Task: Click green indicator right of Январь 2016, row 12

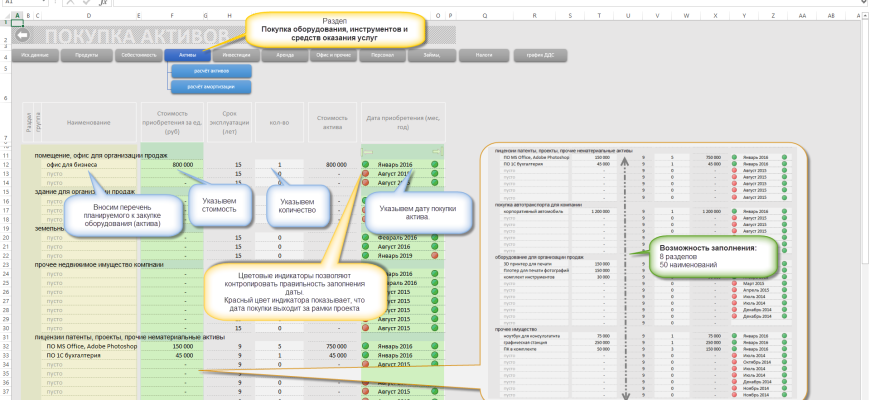Action: click(436, 164)
